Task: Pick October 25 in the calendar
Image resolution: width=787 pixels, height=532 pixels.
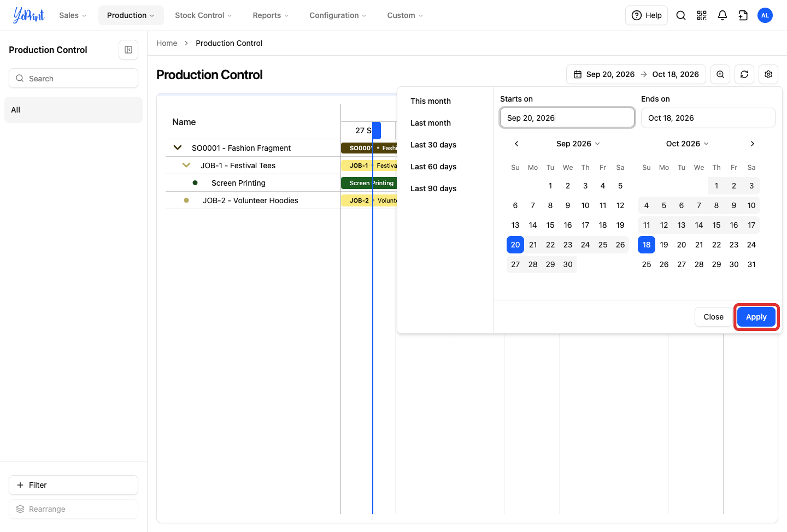Action: pos(647,264)
